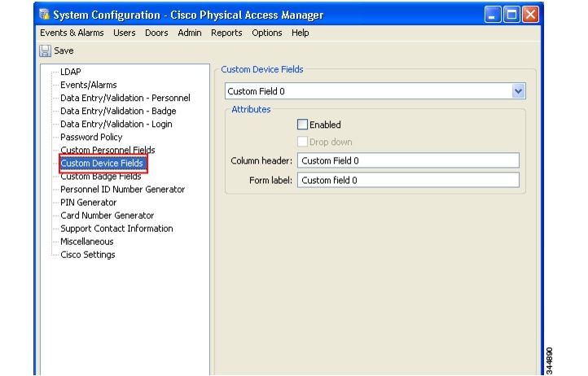The height and width of the screenshot is (376, 588).
Task: Minimize the System Configuration window
Action: point(493,15)
